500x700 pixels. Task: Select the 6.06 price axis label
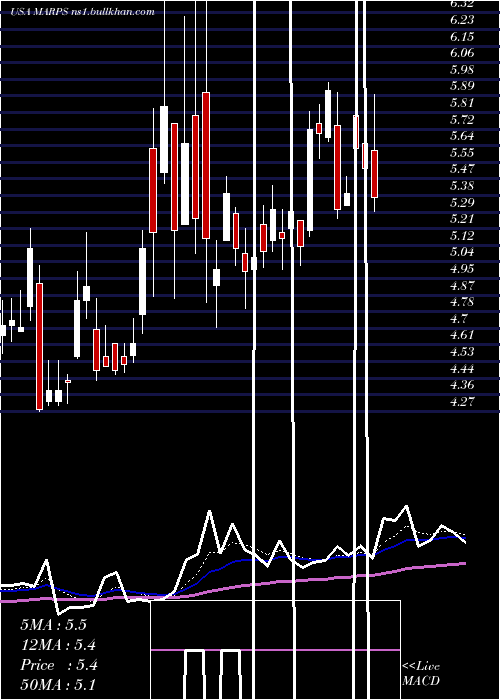462,53
